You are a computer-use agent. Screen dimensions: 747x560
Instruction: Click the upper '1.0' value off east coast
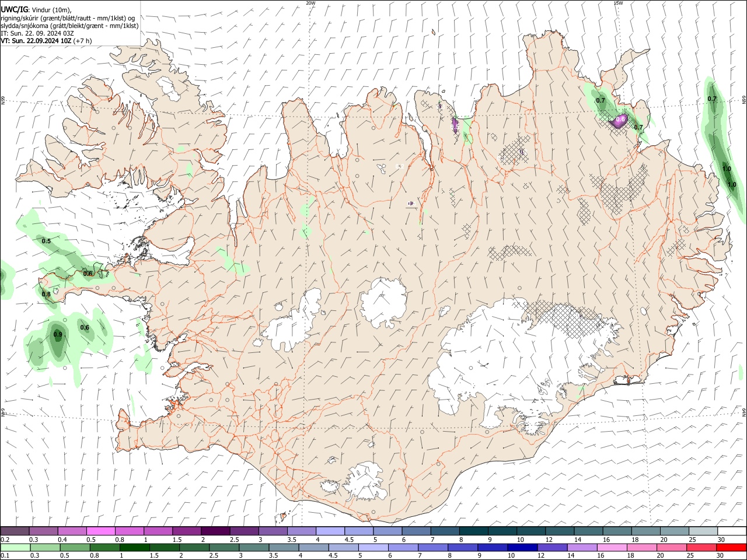tap(727, 169)
